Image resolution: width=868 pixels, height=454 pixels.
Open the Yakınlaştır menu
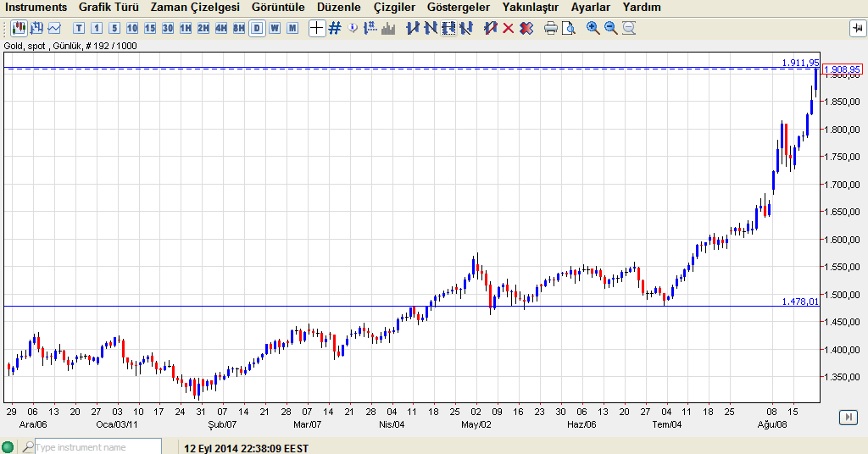coord(531,7)
